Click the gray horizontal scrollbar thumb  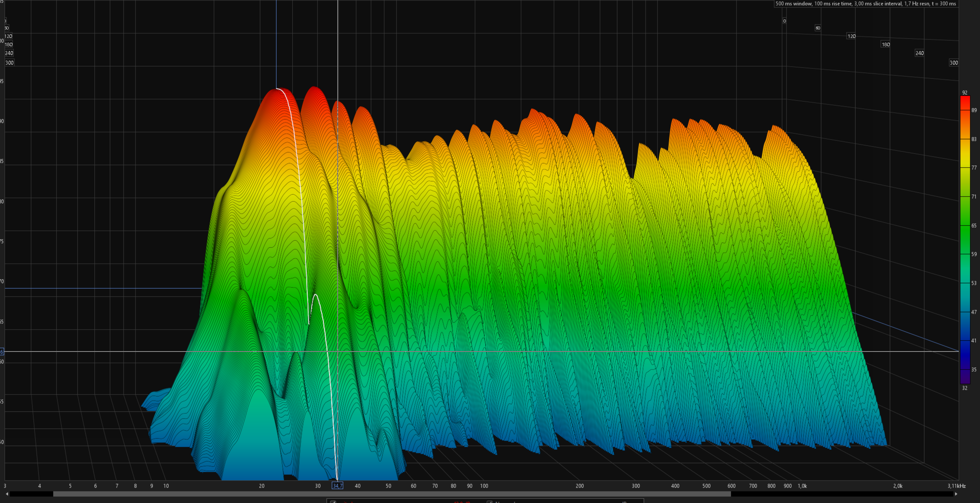click(392, 494)
